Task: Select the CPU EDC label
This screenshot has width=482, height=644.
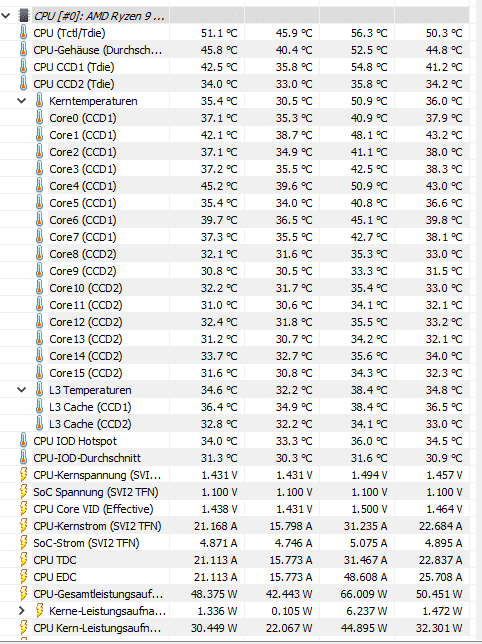Action: click(55, 577)
